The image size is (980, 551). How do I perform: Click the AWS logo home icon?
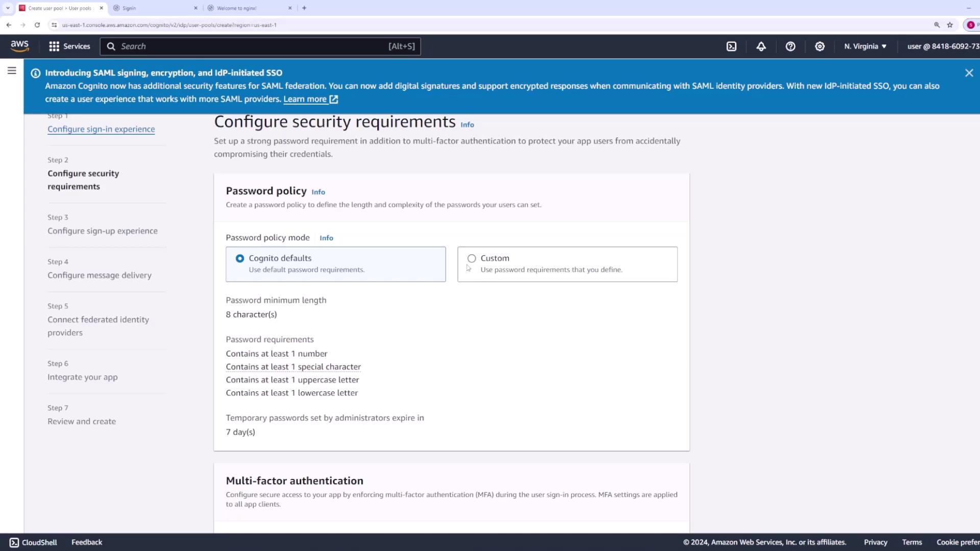pyautogui.click(x=20, y=46)
